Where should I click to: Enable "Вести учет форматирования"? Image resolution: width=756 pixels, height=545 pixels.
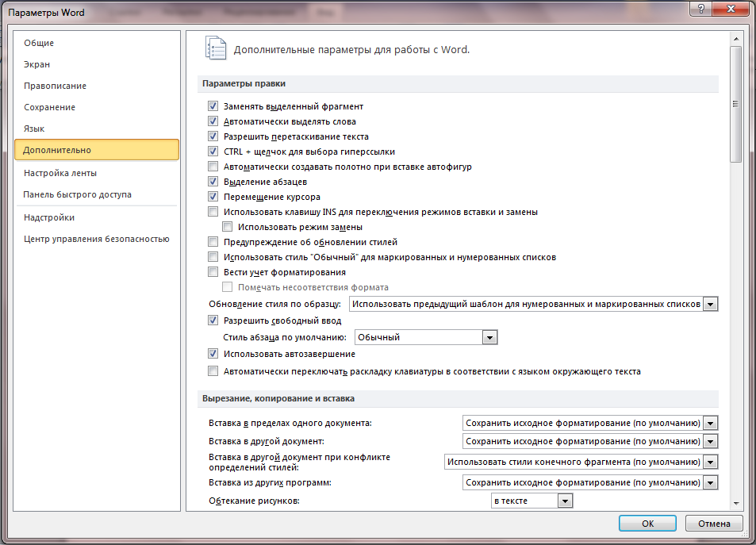[213, 271]
